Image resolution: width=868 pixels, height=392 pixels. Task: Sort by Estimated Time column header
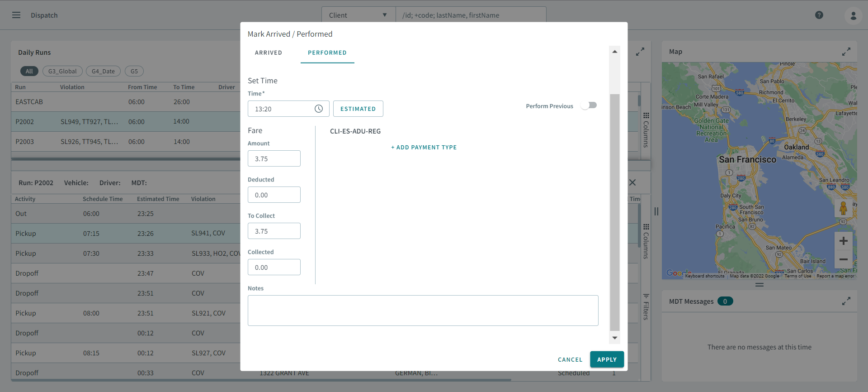[158, 199]
